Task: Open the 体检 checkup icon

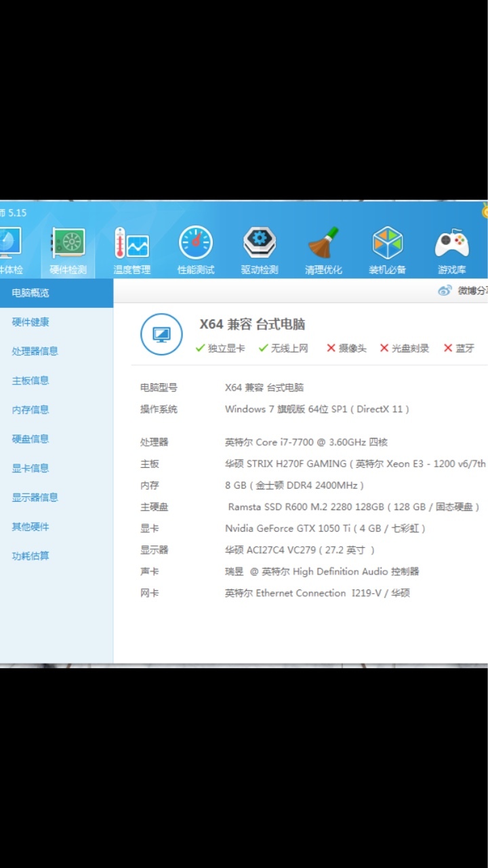Action: (x=9, y=243)
